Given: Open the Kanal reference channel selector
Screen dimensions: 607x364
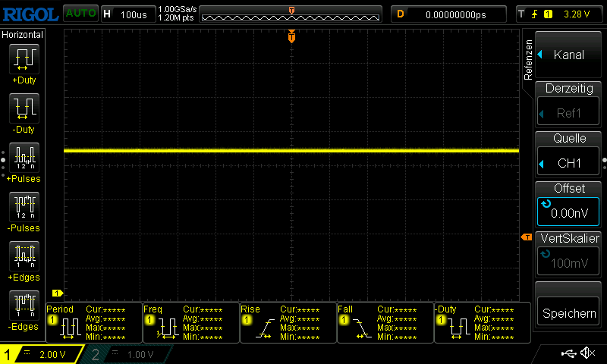Looking at the screenshot, I should (x=568, y=55).
